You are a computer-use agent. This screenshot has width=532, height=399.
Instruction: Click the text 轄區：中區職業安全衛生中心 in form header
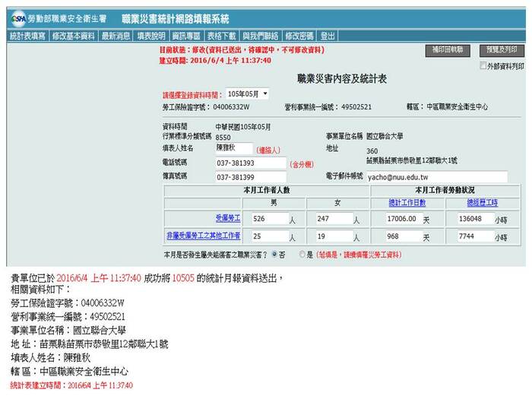coord(447,107)
